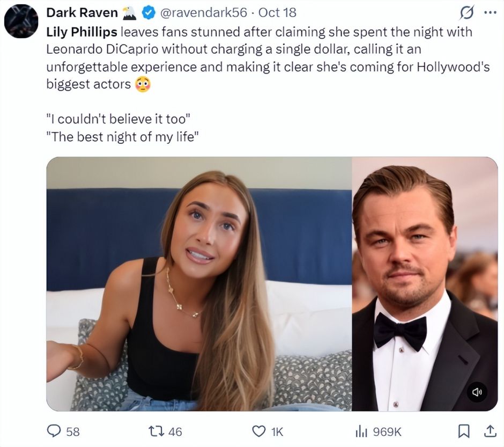Click the Grok explain icon
504x447 pixels.
pos(466,13)
